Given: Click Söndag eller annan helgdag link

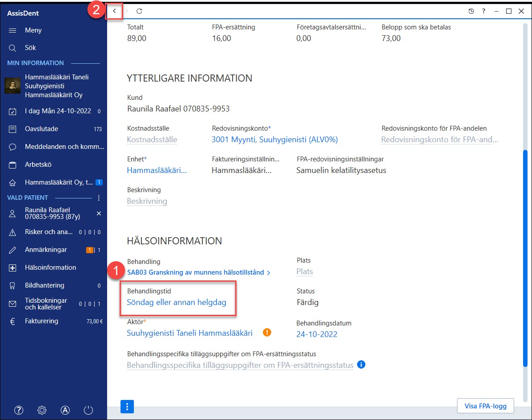Looking at the screenshot, I should pos(176,302).
